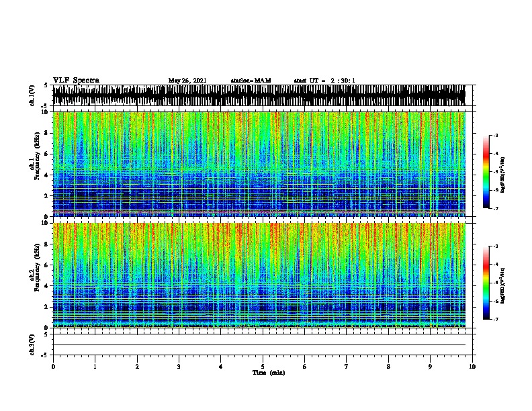Image resolution: width=532 pixels, height=411 pixels.
Task: Click time axis tick label '10'
Action: 472,367
